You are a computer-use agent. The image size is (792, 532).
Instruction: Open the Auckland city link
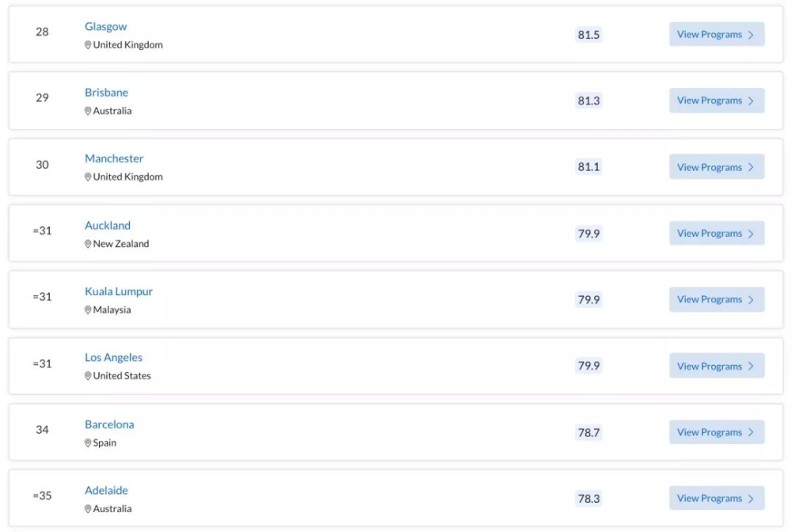click(x=108, y=225)
